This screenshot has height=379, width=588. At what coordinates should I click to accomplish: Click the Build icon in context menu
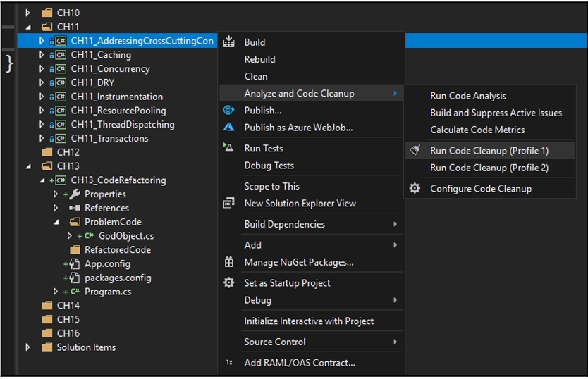(228, 42)
